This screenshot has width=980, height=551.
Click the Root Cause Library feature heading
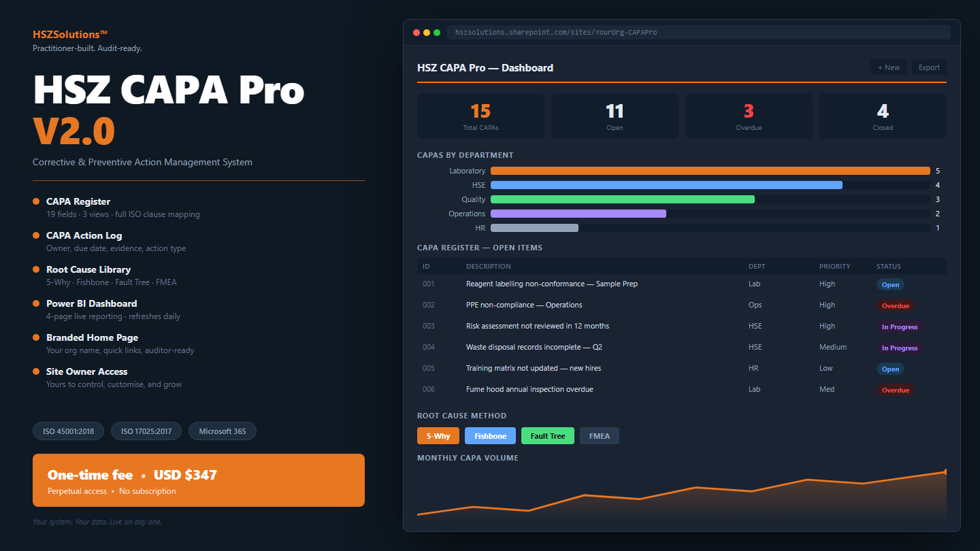(x=88, y=269)
